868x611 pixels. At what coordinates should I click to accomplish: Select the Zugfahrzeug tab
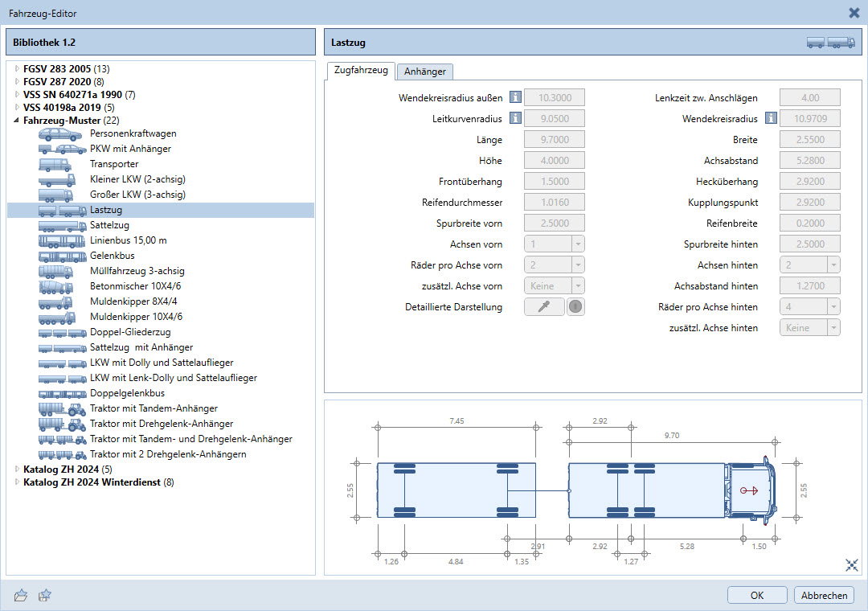click(x=361, y=71)
